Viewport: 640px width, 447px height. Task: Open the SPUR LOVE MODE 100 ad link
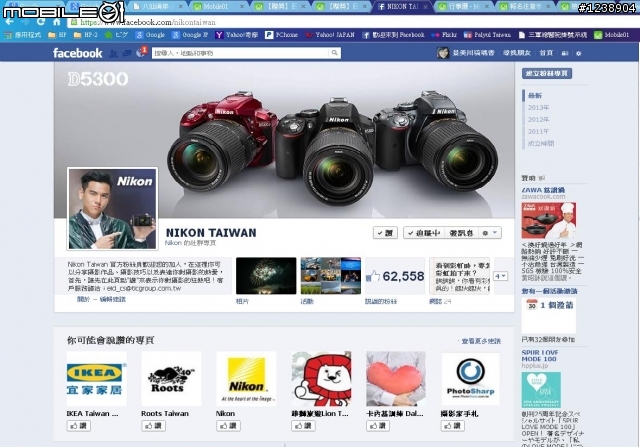540,356
